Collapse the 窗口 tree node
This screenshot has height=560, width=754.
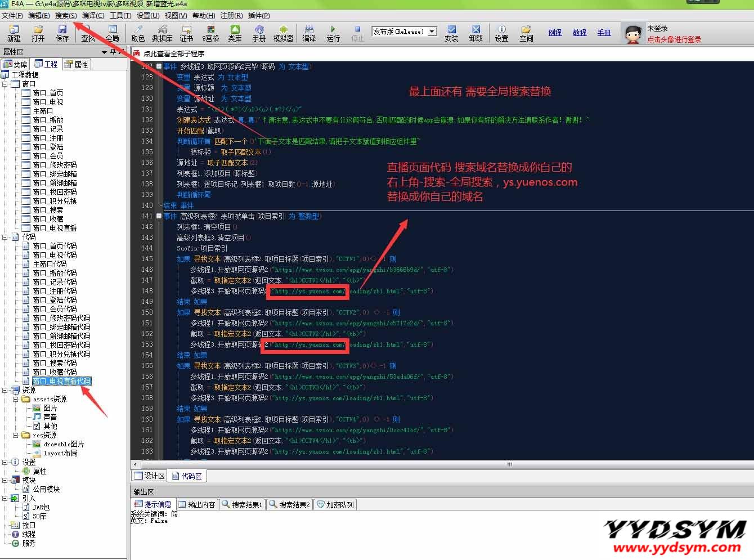[5, 84]
